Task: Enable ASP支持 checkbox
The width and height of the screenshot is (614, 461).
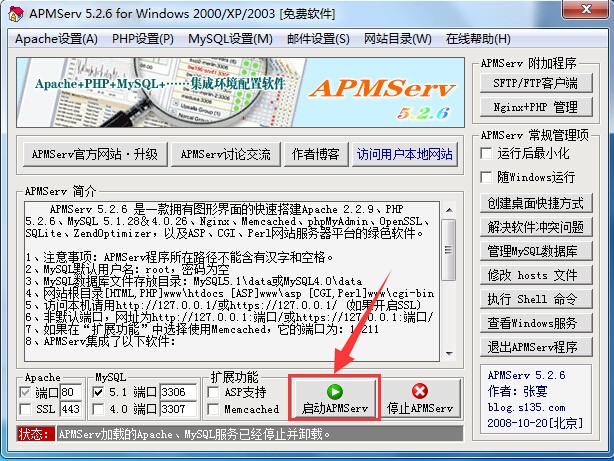Action: pos(213,392)
